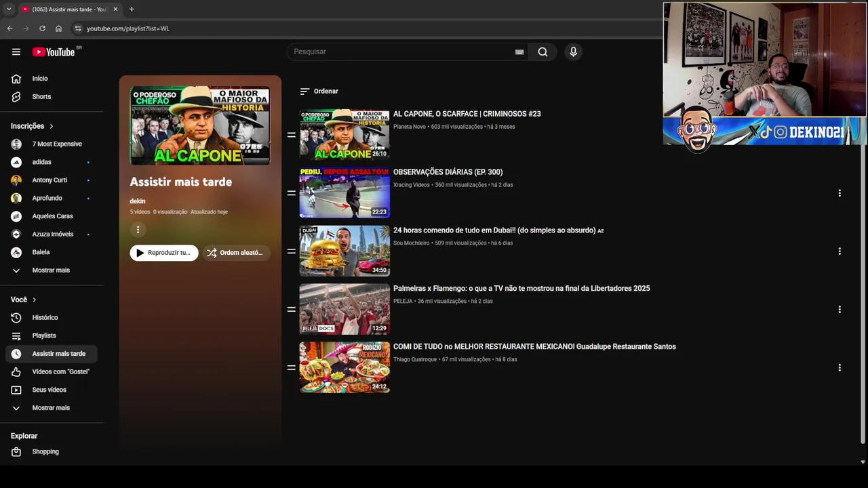
Task: Open a new browser tab
Action: pos(132,9)
